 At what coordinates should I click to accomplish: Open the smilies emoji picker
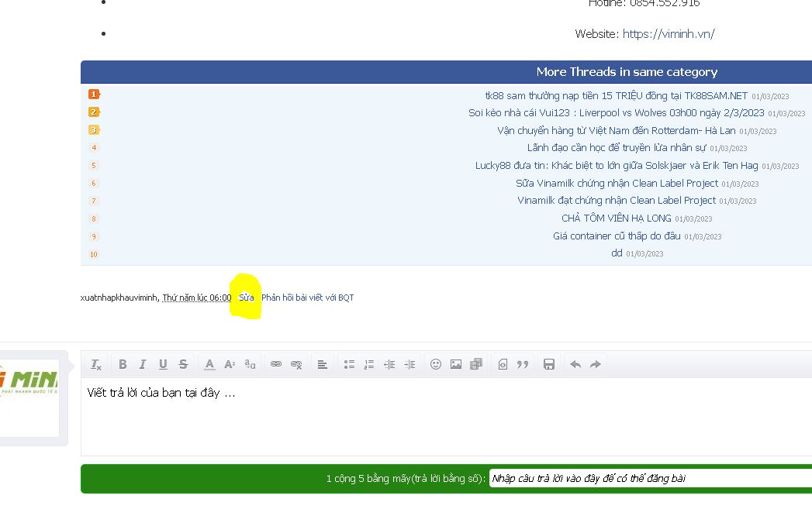tap(436, 364)
